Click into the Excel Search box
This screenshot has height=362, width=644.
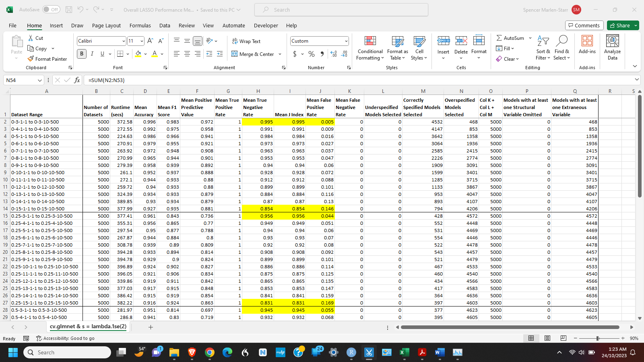[x=341, y=10]
